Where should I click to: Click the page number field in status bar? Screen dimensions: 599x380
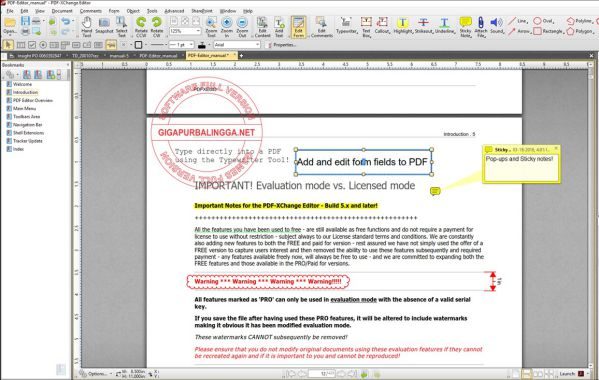pos(321,374)
